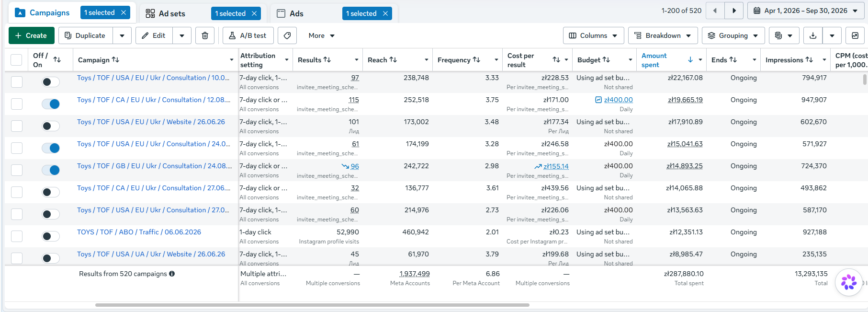Toggle off Toys CA Consultation 12.08 campaign

51,104
